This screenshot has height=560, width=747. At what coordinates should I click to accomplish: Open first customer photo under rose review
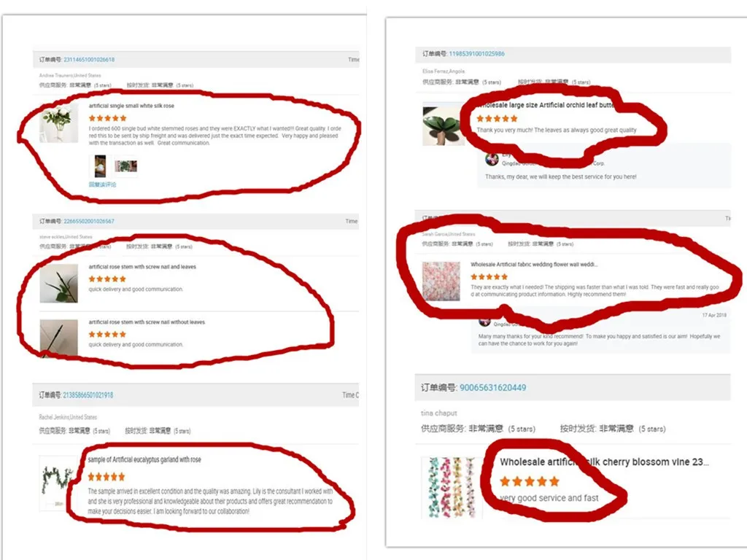100,166
